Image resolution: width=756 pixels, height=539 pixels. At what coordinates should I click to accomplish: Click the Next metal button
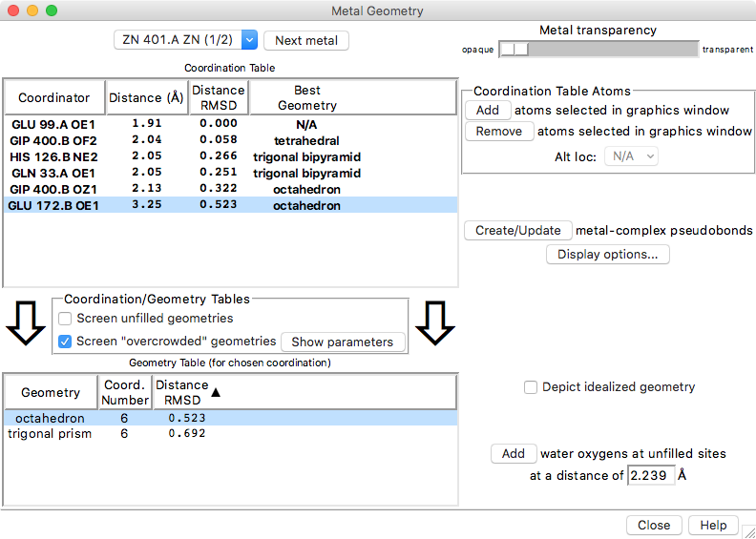[306, 40]
